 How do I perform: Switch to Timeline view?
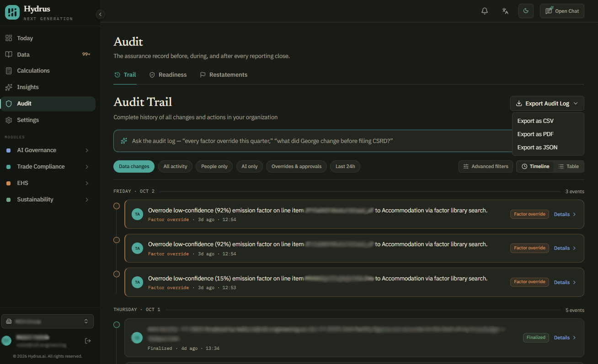(x=535, y=167)
